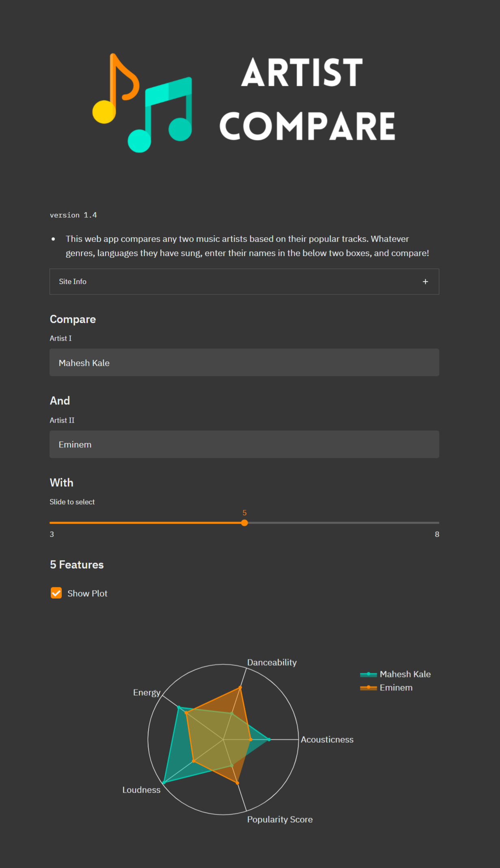Click the orange slider handle at 5
Image resolution: width=500 pixels, height=868 pixels.
pos(244,523)
